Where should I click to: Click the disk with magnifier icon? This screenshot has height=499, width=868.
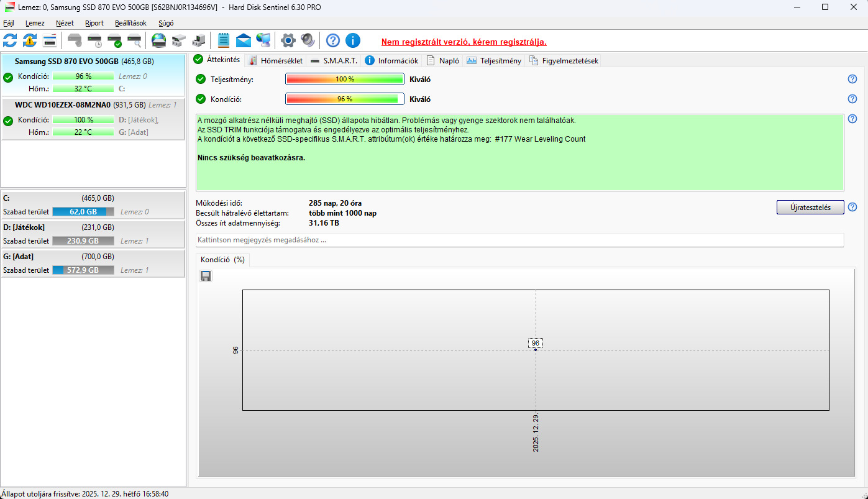pyautogui.click(x=134, y=41)
